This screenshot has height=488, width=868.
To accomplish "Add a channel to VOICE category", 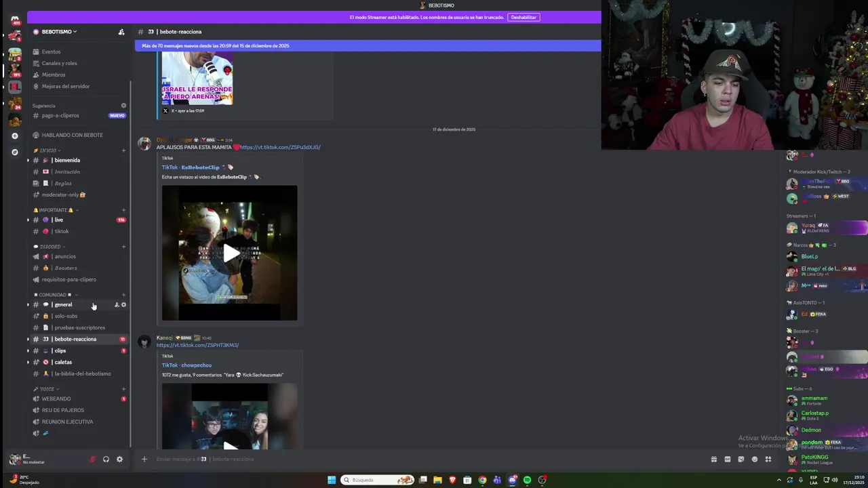I will pos(123,389).
